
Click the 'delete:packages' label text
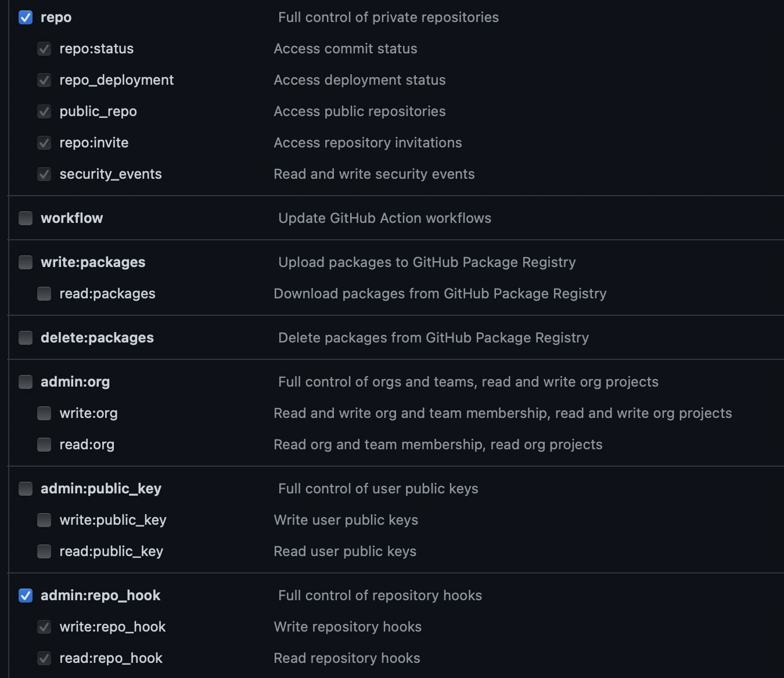98,338
